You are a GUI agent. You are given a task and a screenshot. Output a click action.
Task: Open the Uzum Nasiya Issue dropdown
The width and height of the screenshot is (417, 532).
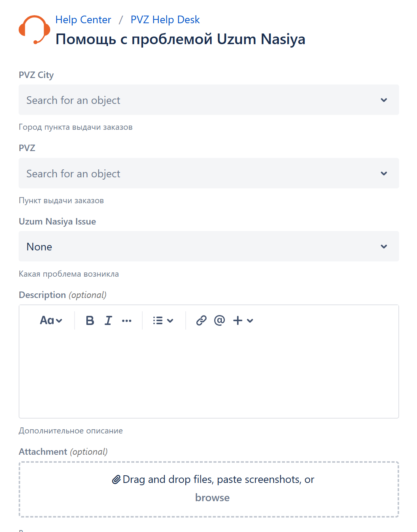point(208,247)
